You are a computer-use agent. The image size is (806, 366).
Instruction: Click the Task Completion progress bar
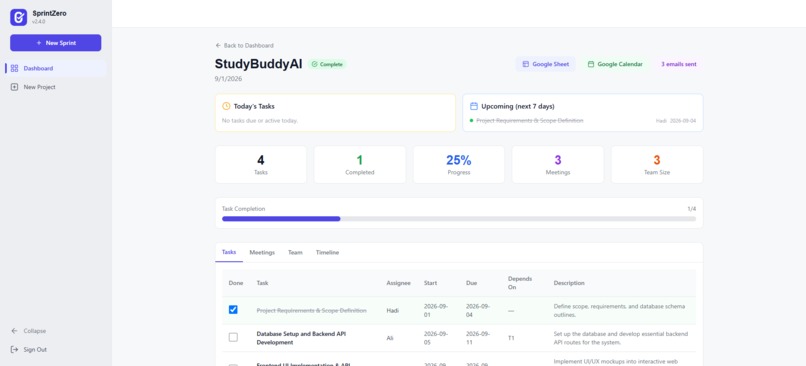459,218
